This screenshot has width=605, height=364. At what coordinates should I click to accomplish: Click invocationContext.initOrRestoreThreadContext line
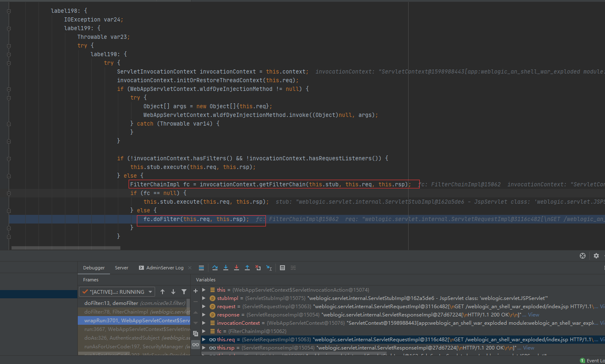[208, 81]
